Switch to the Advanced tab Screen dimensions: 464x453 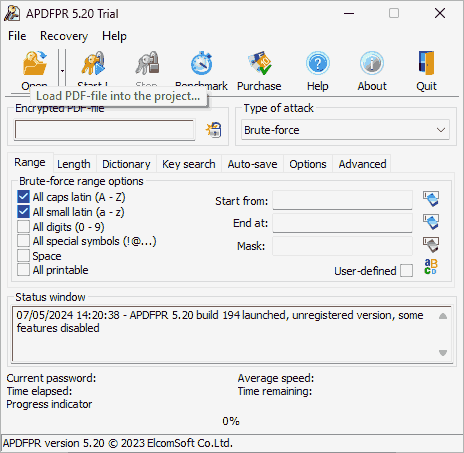click(x=363, y=164)
